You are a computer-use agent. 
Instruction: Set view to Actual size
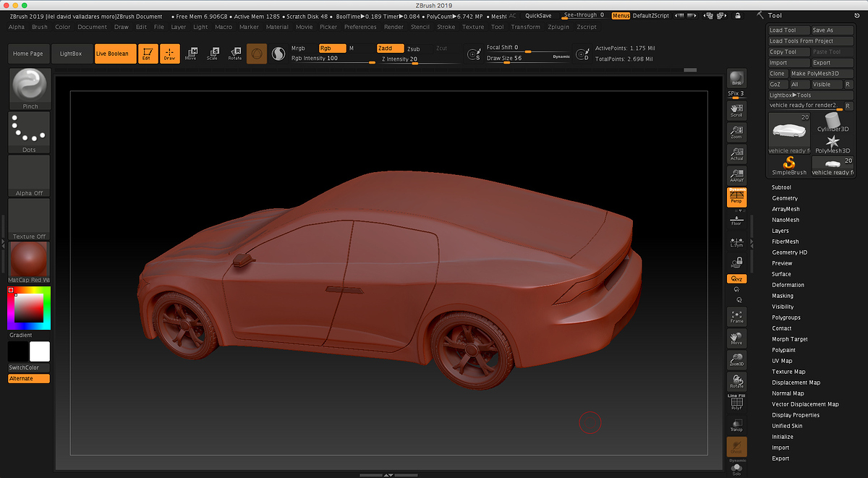736,153
